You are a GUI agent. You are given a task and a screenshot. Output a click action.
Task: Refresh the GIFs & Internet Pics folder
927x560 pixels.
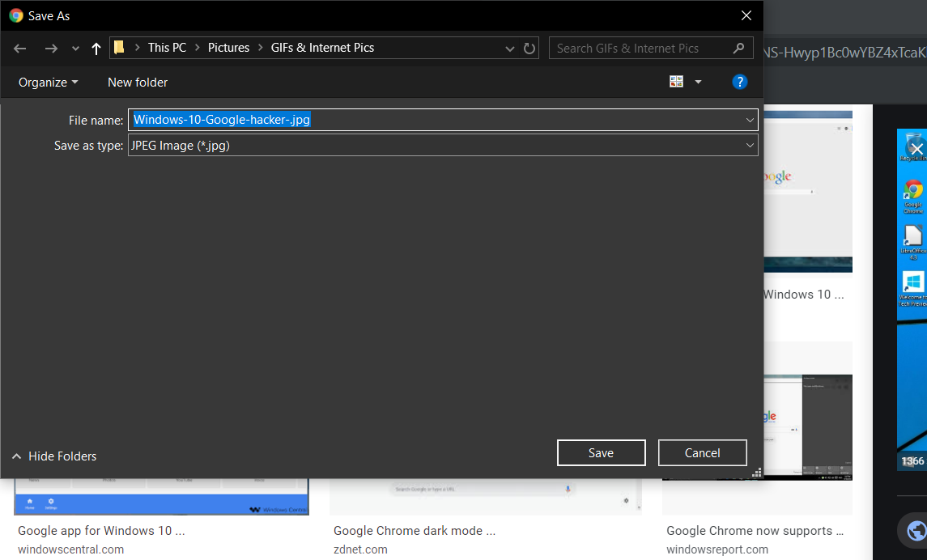tap(529, 49)
